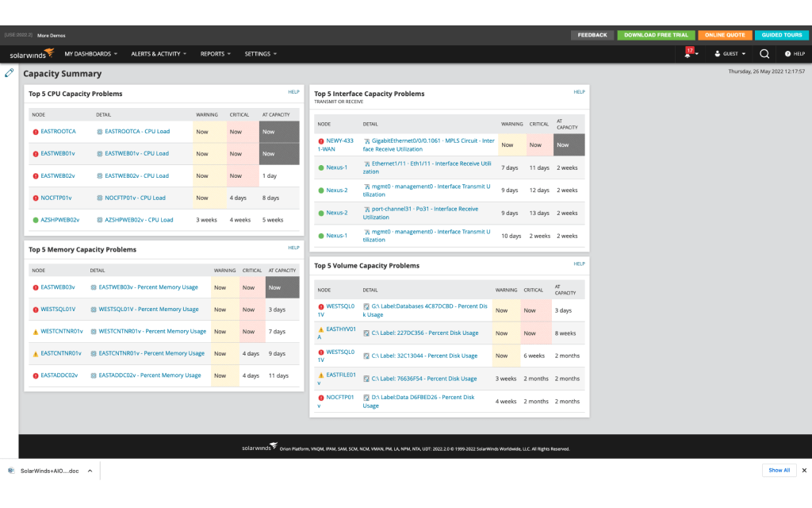Viewport: 812px width, 508px height.
Task: Open the Reports menu
Action: (x=215, y=54)
